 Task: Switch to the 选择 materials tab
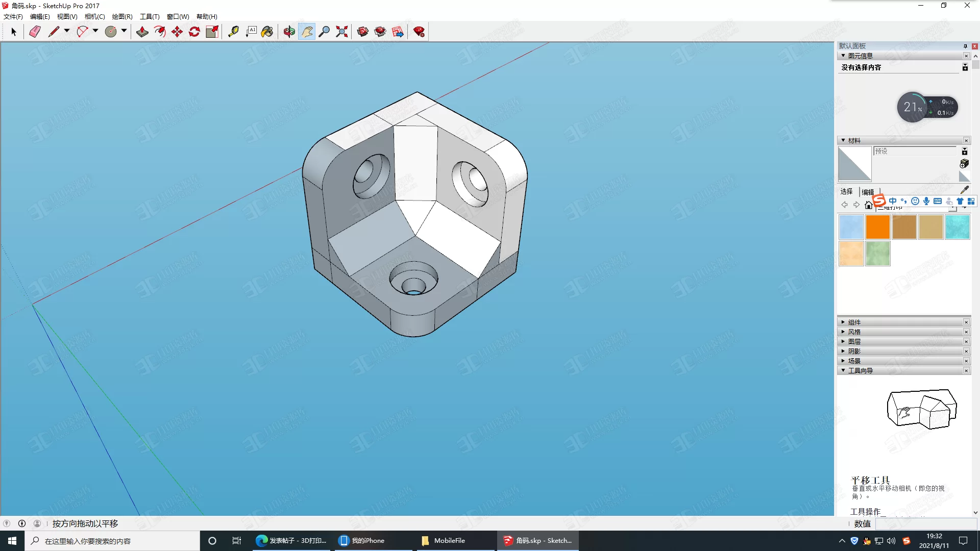point(847,191)
